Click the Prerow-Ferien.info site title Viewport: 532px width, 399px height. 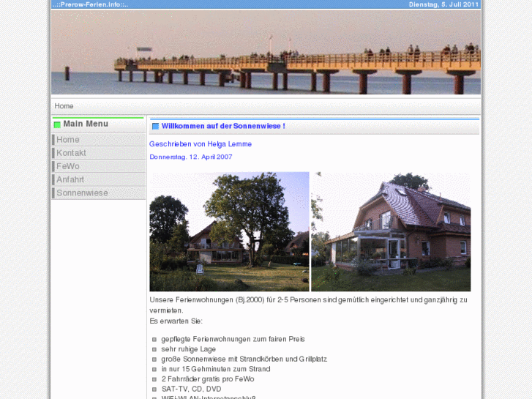(90, 4)
